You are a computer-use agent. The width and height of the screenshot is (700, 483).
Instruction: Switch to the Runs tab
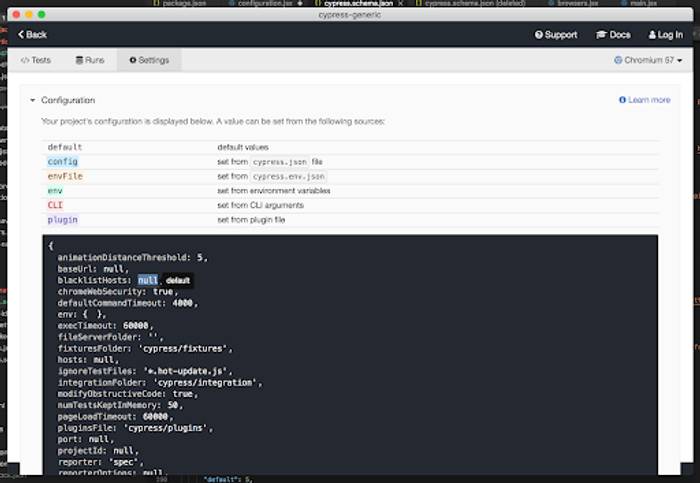pyautogui.click(x=90, y=60)
